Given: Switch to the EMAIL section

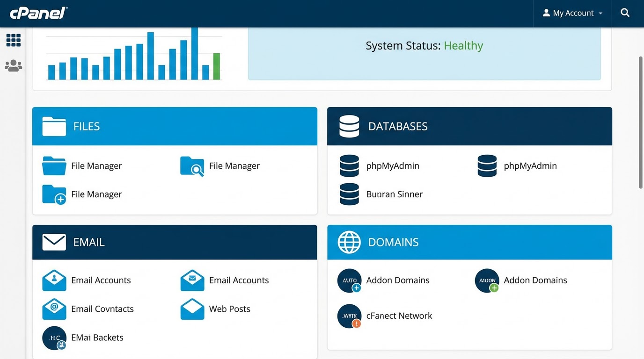Looking at the screenshot, I should [x=175, y=242].
